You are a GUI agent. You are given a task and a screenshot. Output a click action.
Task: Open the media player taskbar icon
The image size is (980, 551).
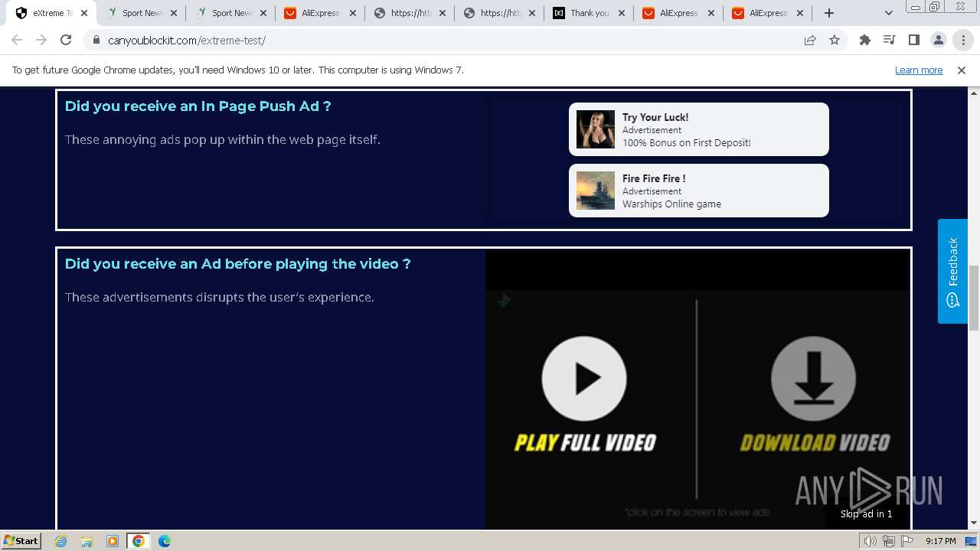click(x=113, y=541)
